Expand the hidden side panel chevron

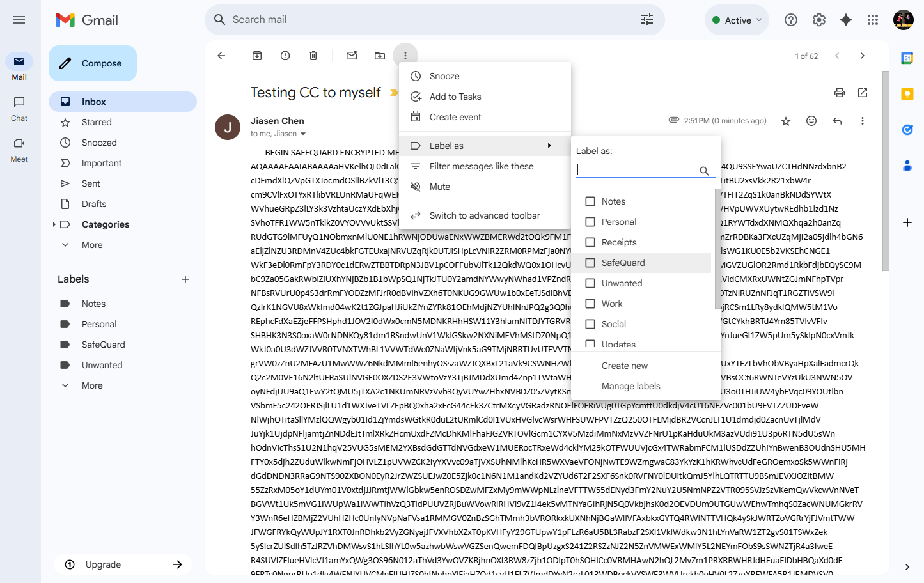907,567
